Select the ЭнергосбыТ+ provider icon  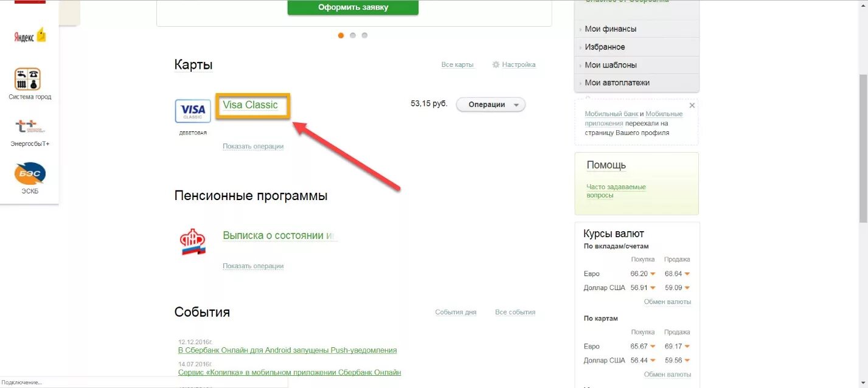coord(30,126)
